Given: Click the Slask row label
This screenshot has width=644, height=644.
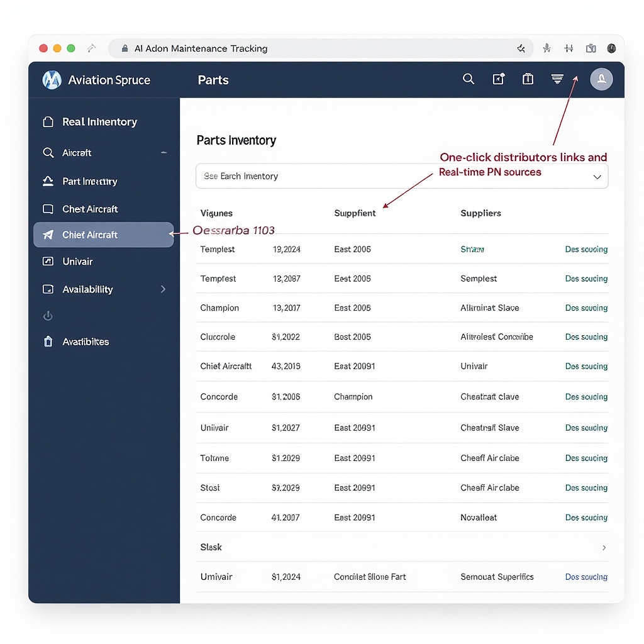Looking at the screenshot, I should [211, 547].
